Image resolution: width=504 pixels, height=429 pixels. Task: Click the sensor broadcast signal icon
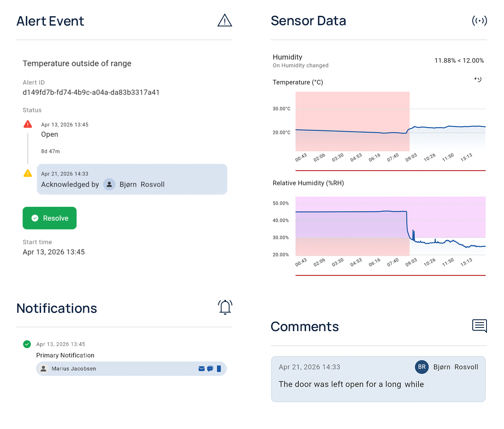pyautogui.click(x=479, y=21)
